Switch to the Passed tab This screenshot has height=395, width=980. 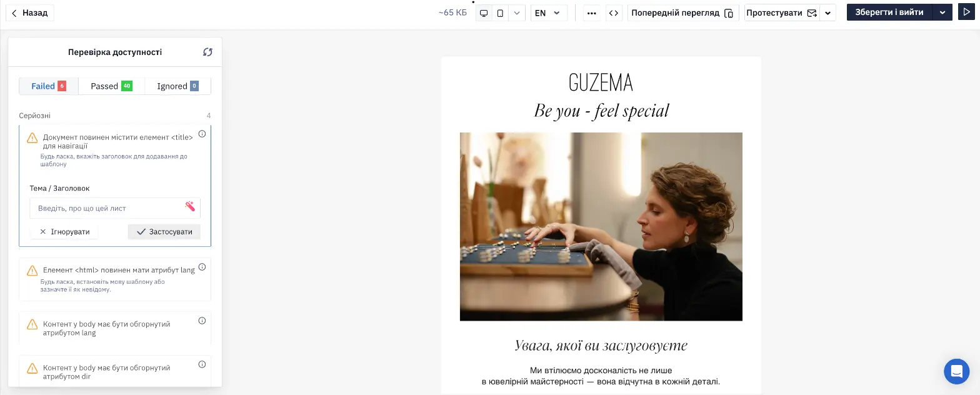tap(111, 86)
